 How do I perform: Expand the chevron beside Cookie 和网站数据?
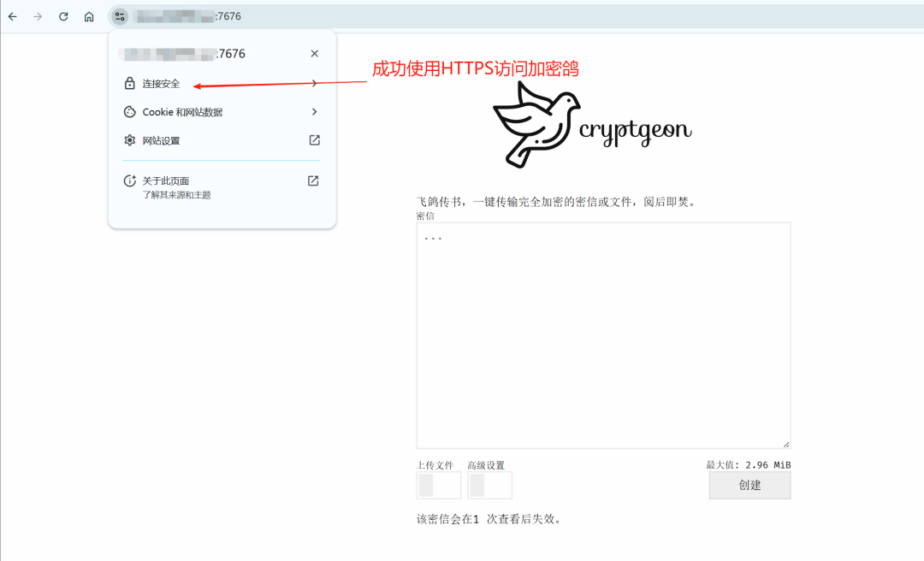(315, 112)
